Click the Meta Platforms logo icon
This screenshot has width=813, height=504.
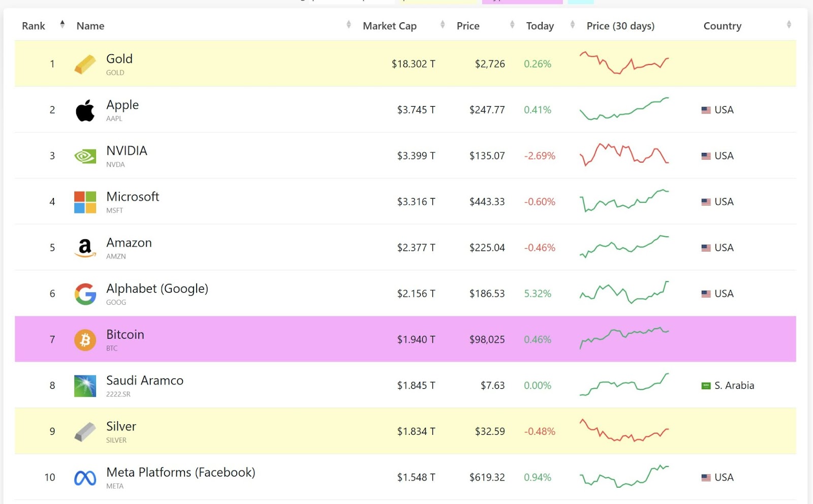tap(85, 478)
